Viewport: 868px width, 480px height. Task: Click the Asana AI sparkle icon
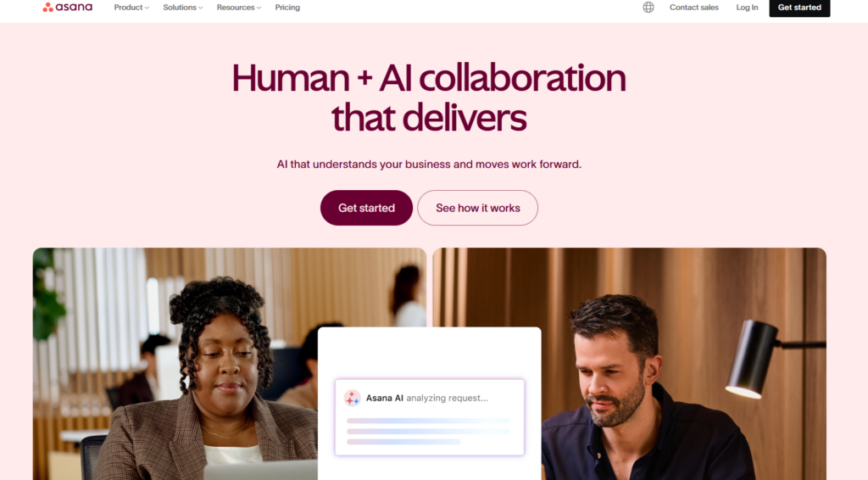(352, 398)
